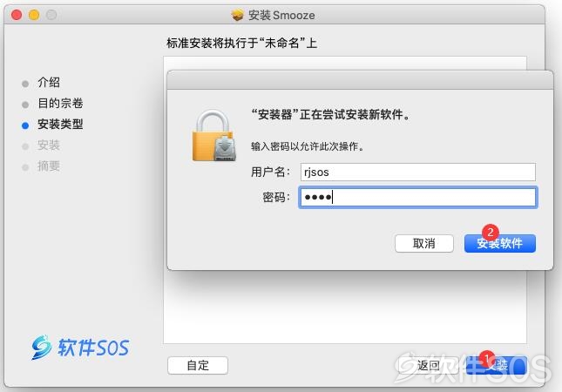Image resolution: width=562 pixels, height=392 pixels.
Task: Minimize the installer with yellow button
Action: click(x=34, y=15)
